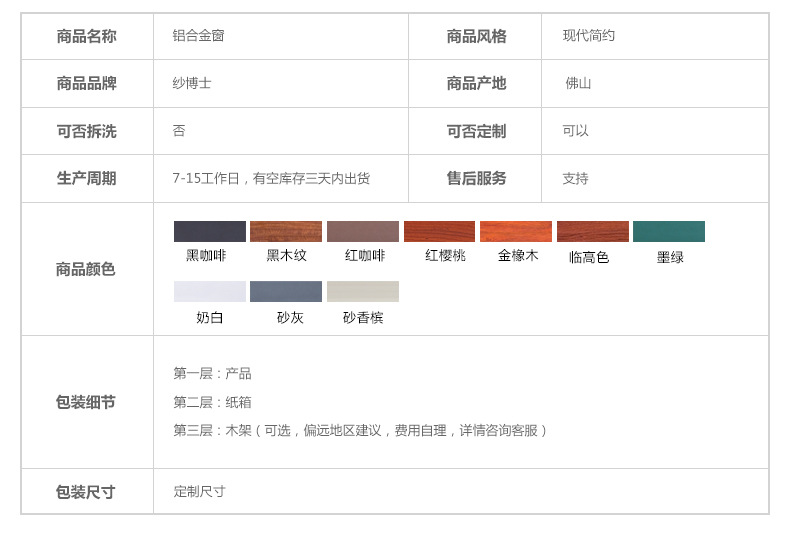Select the 纱博士 brand name text
This screenshot has height=556, width=790.
tap(192, 83)
